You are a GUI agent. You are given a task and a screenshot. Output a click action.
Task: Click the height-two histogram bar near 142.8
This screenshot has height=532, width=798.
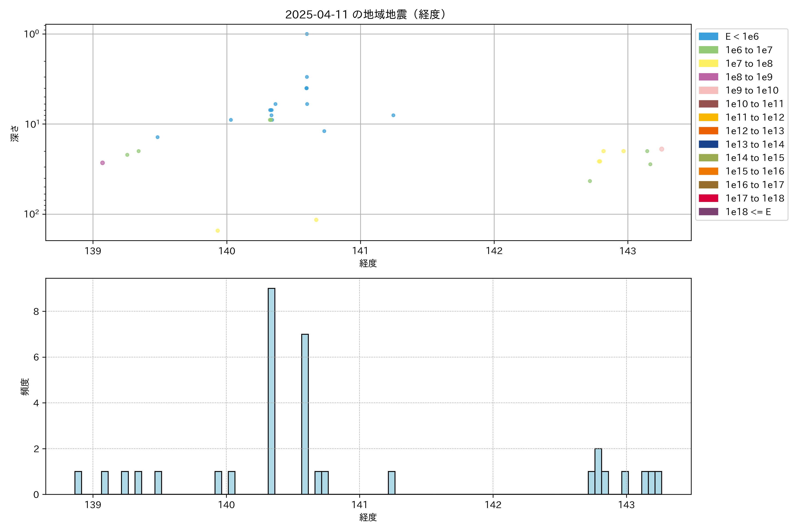click(598, 472)
